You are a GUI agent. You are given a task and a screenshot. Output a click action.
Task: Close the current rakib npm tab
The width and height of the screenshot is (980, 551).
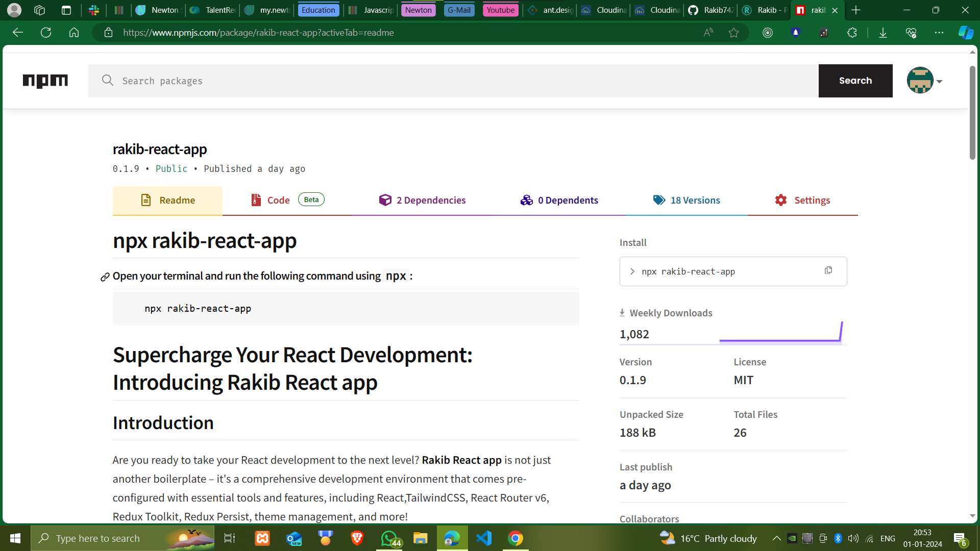tap(835, 10)
